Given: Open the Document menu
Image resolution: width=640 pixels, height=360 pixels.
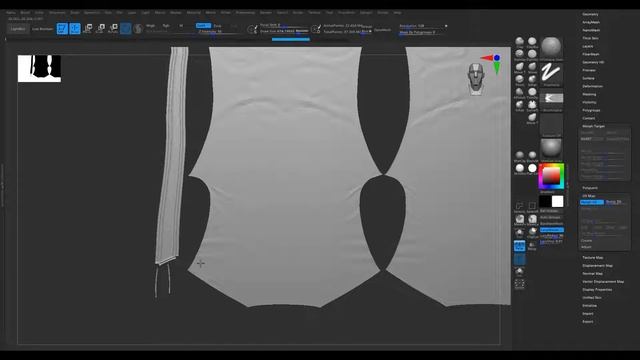Looking at the screenshot, I should point(57,13).
